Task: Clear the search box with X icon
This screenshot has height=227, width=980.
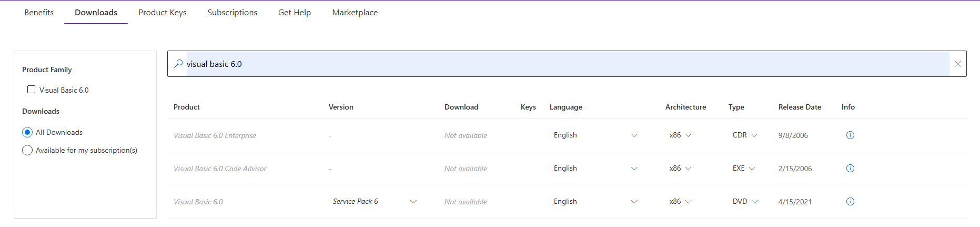Action: 957,64
